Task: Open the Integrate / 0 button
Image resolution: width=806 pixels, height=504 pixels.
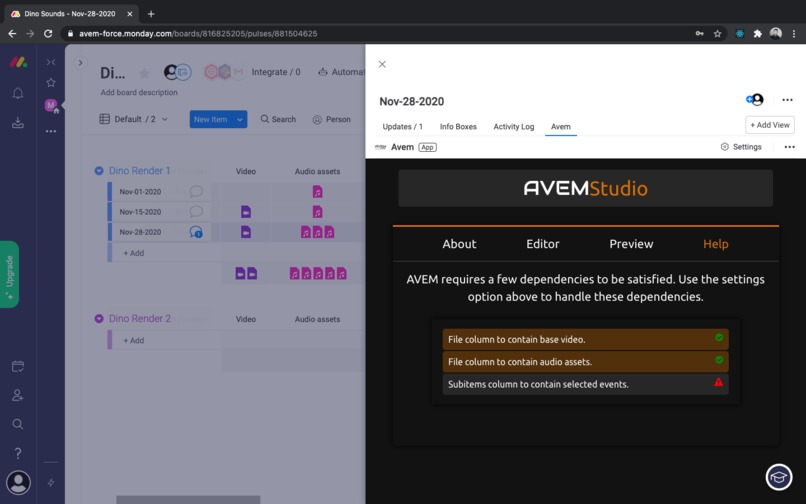Action: click(x=276, y=72)
